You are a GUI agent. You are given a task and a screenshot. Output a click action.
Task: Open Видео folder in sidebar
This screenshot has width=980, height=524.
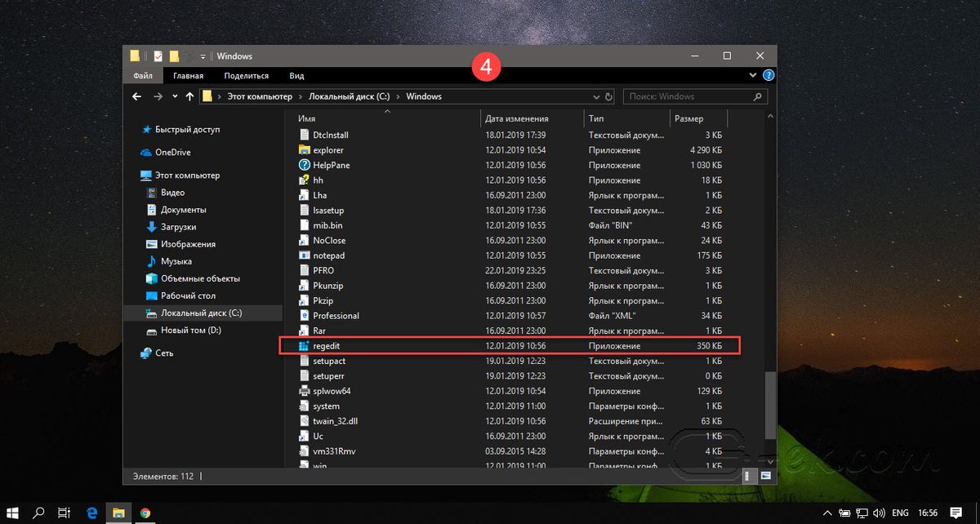pyautogui.click(x=172, y=193)
